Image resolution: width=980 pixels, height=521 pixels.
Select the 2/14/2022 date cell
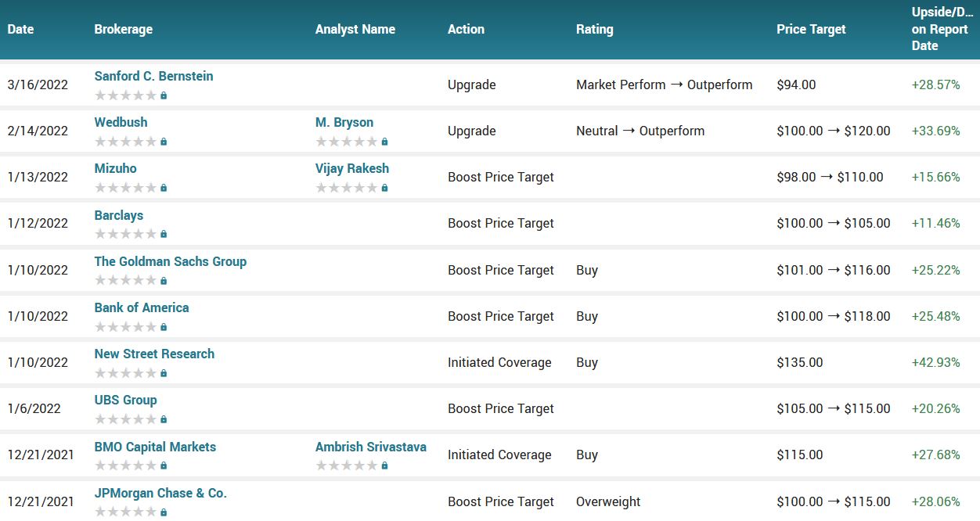pos(38,131)
